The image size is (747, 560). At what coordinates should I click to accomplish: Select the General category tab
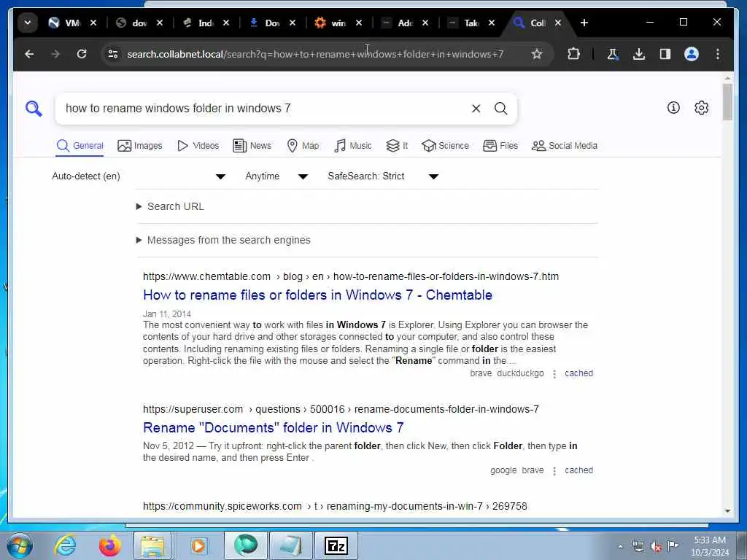click(80, 146)
